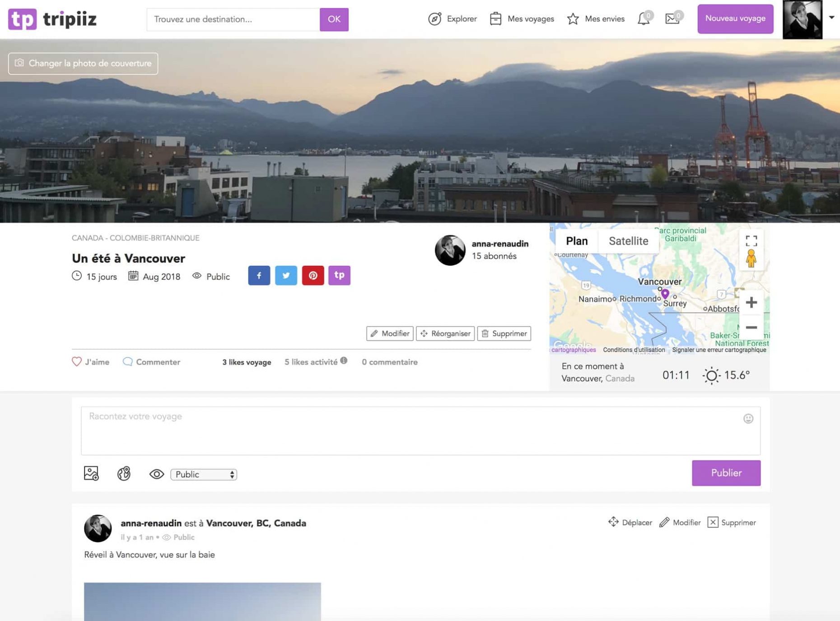The image size is (840, 621).
Task: Click CANADA - COLOMBIE-BRITANNIQUE breadcrumb
Action: point(135,238)
